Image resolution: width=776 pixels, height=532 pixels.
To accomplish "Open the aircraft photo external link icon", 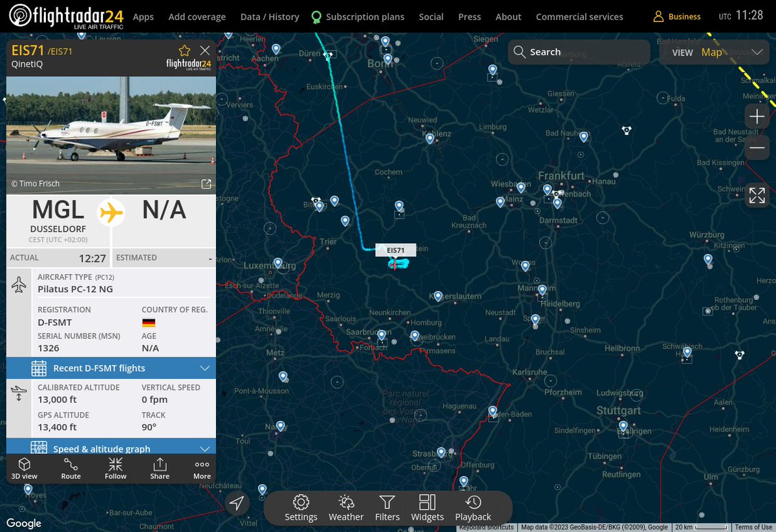I will pyautogui.click(x=206, y=184).
